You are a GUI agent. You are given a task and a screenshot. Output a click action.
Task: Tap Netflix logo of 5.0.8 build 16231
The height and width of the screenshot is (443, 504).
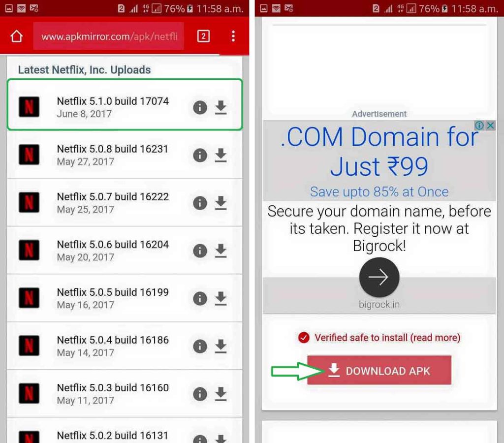tap(29, 155)
